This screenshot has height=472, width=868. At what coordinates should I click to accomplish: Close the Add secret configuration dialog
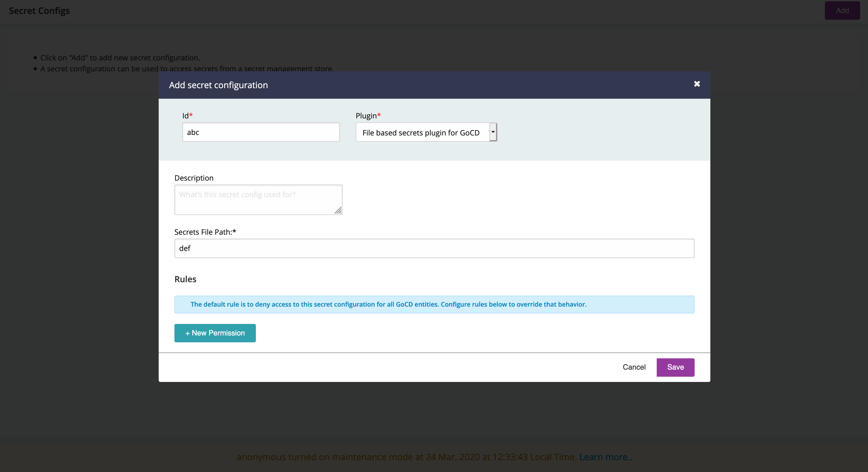point(697,84)
